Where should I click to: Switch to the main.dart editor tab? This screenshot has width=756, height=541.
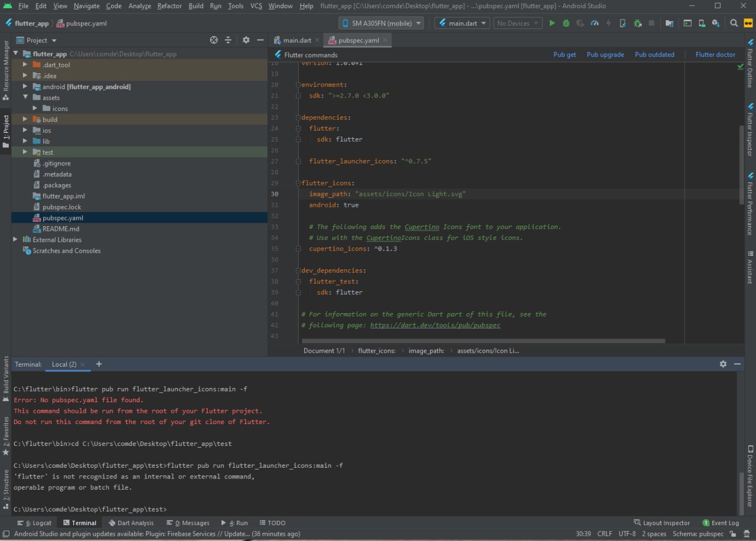click(x=296, y=40)
